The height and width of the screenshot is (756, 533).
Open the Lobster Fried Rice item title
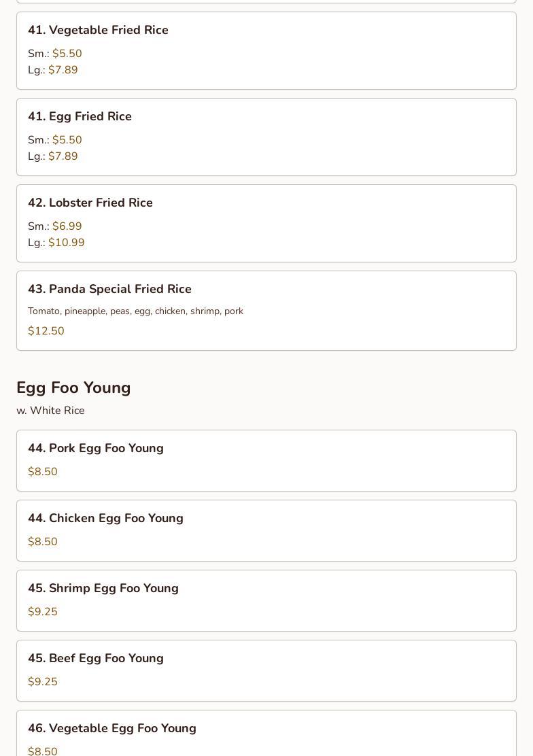pyautogui.click(x=90, y=203)
